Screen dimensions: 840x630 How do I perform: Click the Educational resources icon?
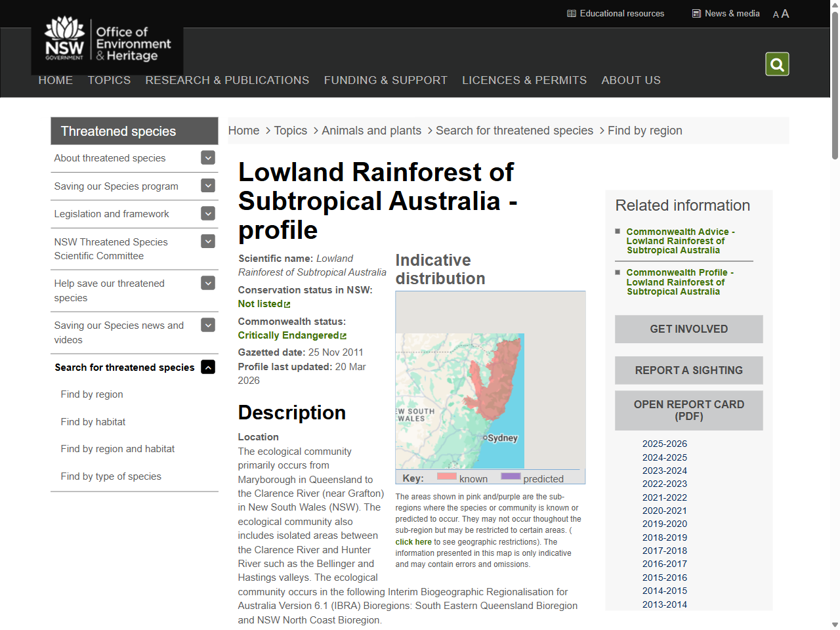tap(572, 13)
